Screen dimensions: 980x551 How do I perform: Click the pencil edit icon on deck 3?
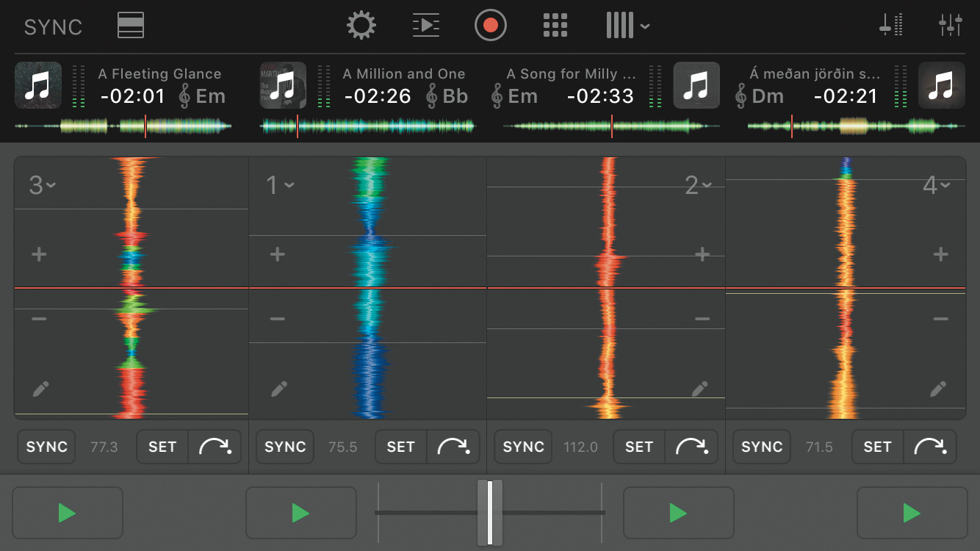[x=40, y=389]
